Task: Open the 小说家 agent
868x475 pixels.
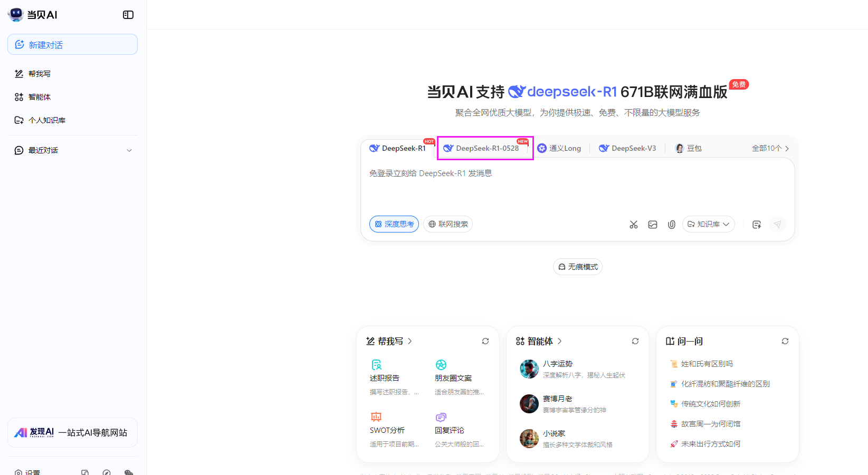Action: 578,439
